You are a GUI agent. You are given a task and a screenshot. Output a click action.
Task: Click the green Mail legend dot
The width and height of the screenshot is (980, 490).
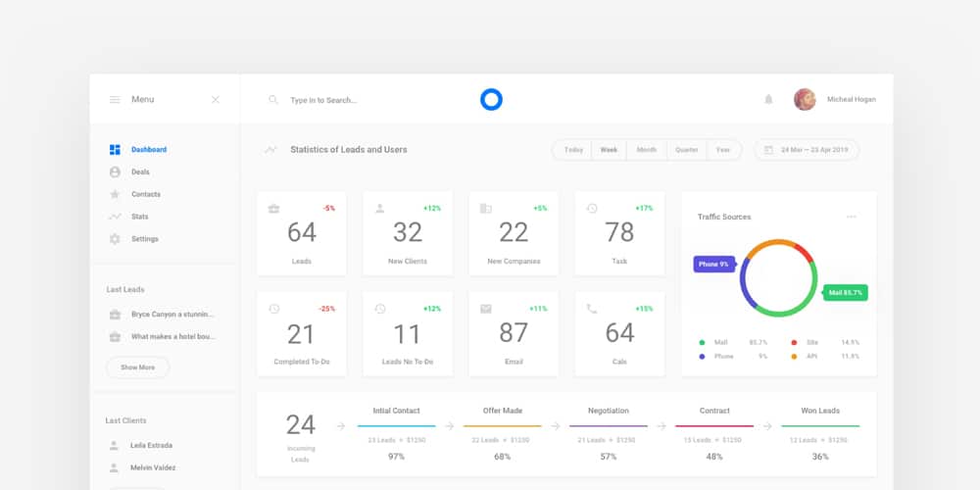tap(702, 342)
